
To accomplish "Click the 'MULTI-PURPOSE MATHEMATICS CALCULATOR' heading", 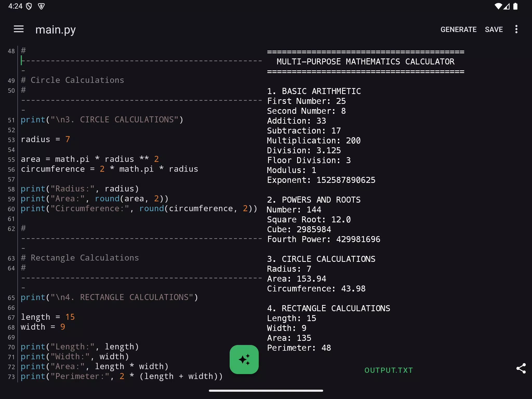I will (x=365, y=62).
